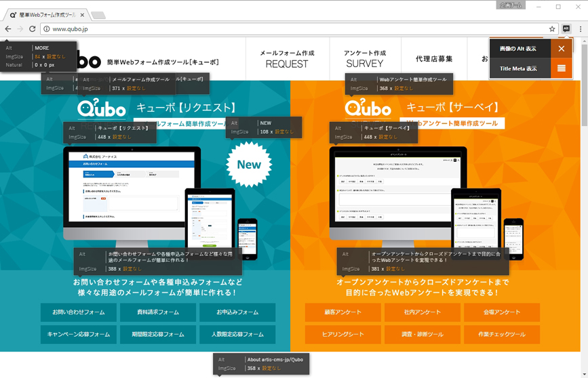Screen dimensions: 588x378
Task: Click お申込みフォーム button
Action: [x=237, y=312]
